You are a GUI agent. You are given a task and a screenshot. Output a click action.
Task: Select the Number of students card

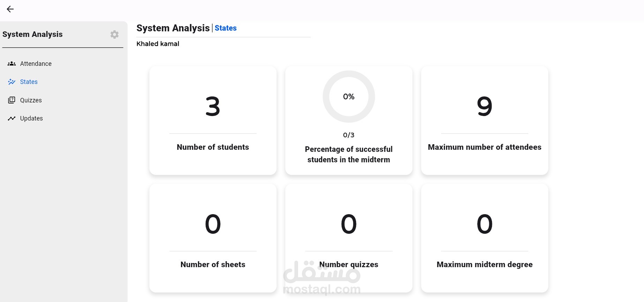click(x=213, y=120)
